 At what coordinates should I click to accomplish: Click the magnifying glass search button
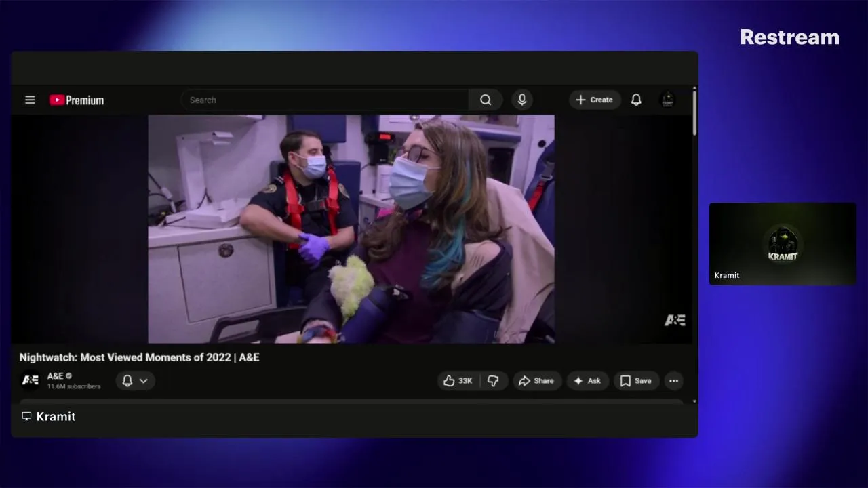pyautogui.click(x=486, y=100)
